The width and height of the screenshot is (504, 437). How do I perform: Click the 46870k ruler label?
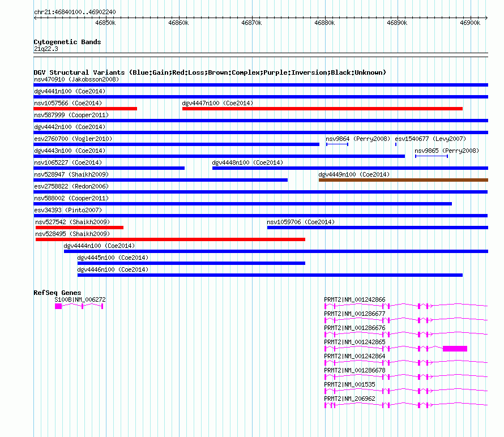(251, 23)
